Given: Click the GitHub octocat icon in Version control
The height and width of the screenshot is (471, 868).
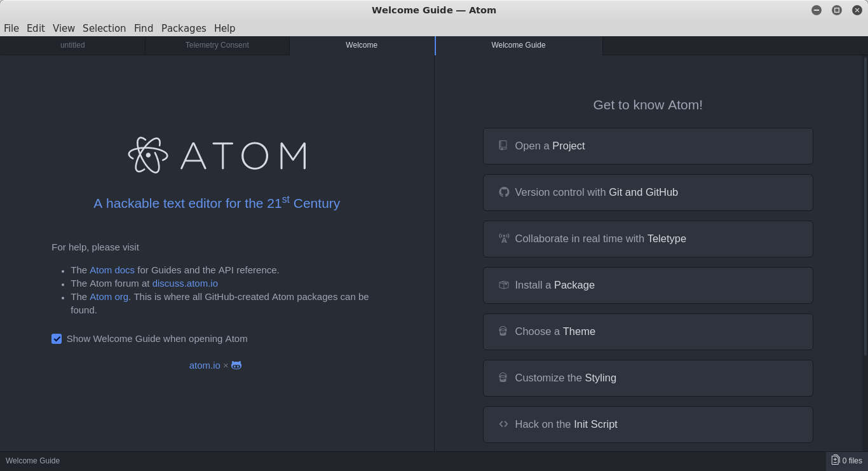Looking at the screenshot, I should pos(504,192).
